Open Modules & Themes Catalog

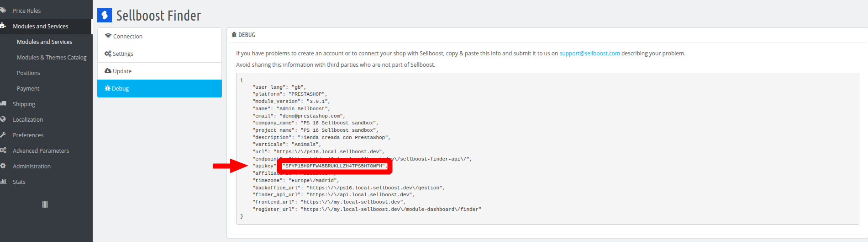pyautogui.click(x=52, y=57)
